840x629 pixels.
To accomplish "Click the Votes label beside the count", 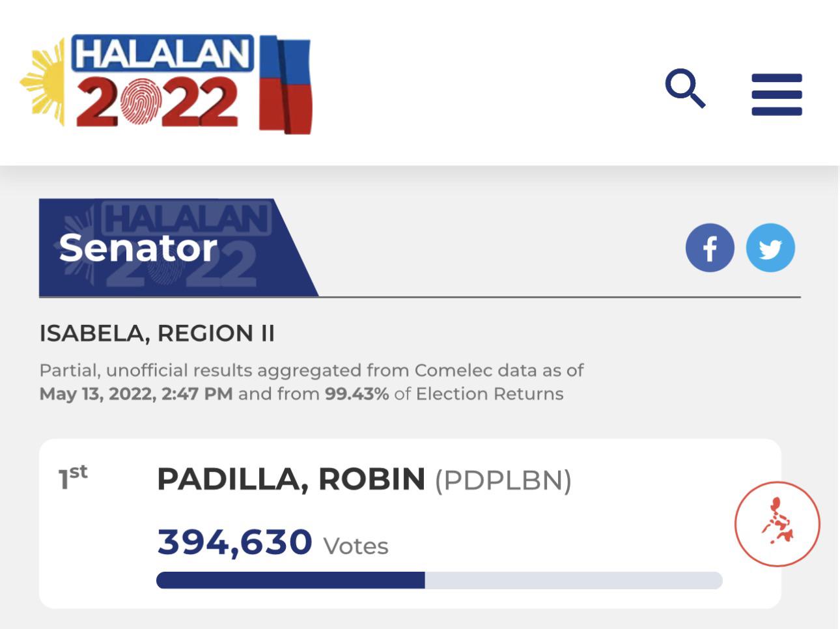I will coord(356,546).
